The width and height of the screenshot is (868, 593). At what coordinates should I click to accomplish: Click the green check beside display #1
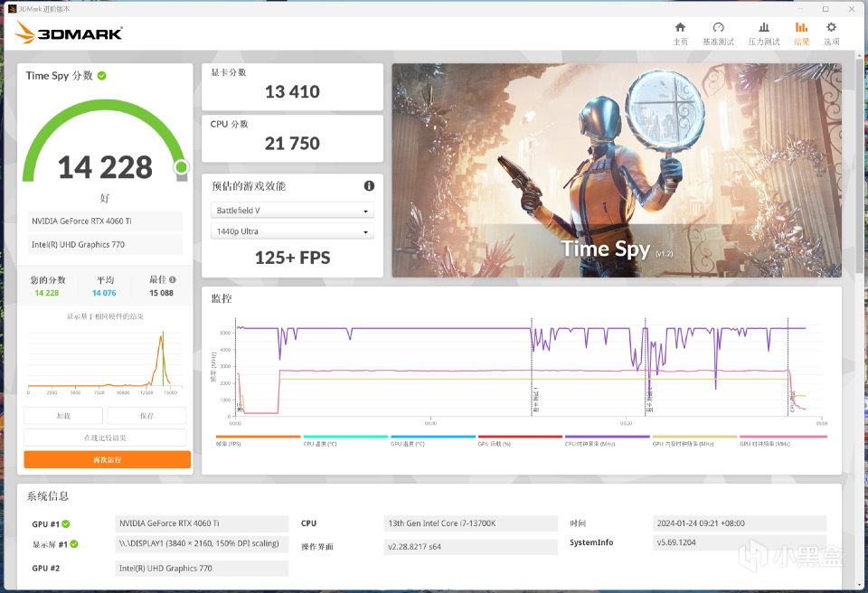click(74, 544)
